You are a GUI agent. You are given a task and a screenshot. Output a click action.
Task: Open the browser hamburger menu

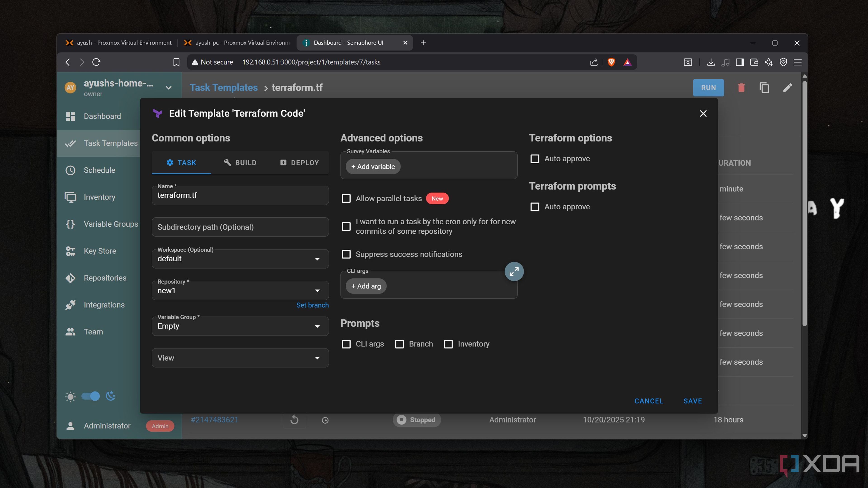pos(797,62)
